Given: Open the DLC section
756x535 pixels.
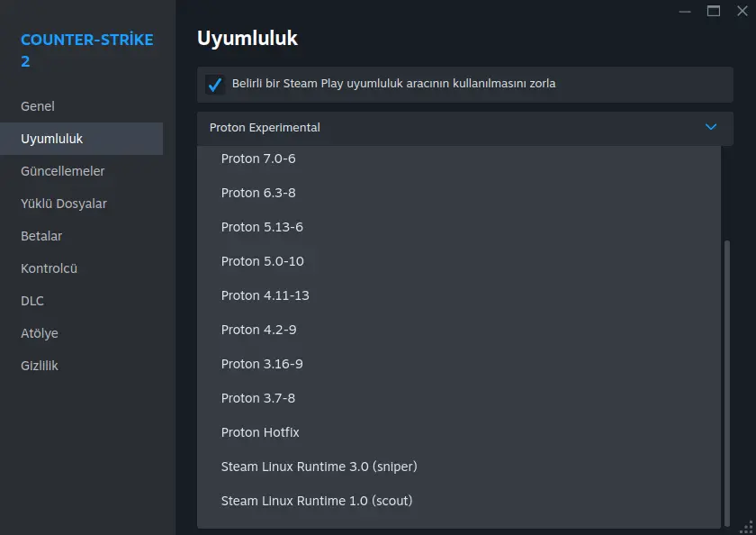Looking at the screenshot, I should pyautogui.click(x=82, y=301).
